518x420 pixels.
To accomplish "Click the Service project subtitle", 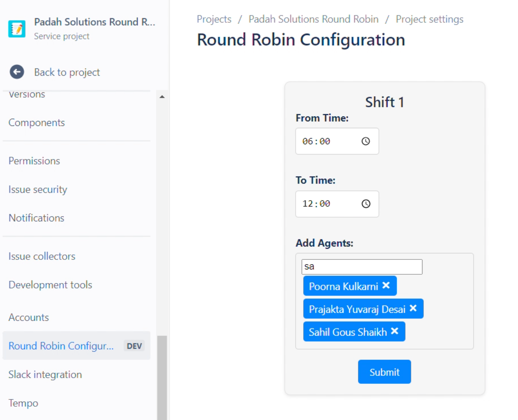I will (x=62, y=36).
